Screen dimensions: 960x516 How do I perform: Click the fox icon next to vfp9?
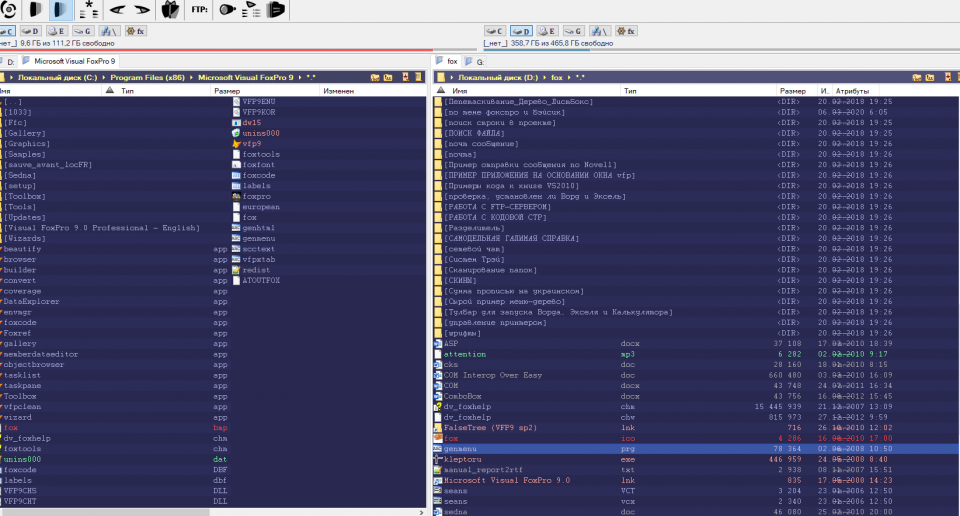pyautogui.click(x=236, y=144)
